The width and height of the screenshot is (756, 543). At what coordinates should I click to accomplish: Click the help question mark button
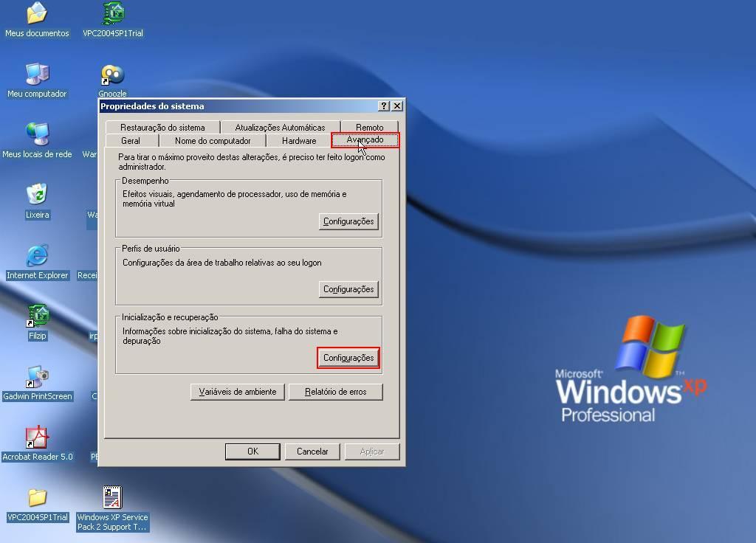tap(384, 106)
